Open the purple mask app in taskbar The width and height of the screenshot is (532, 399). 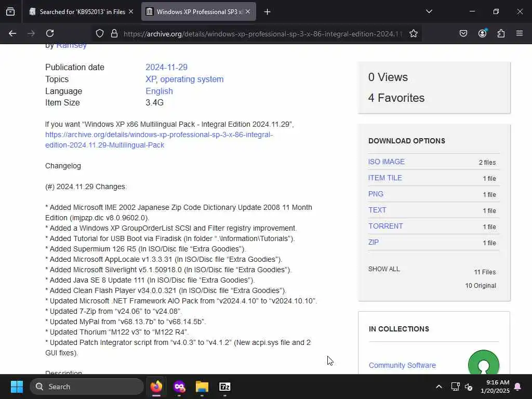179,387
